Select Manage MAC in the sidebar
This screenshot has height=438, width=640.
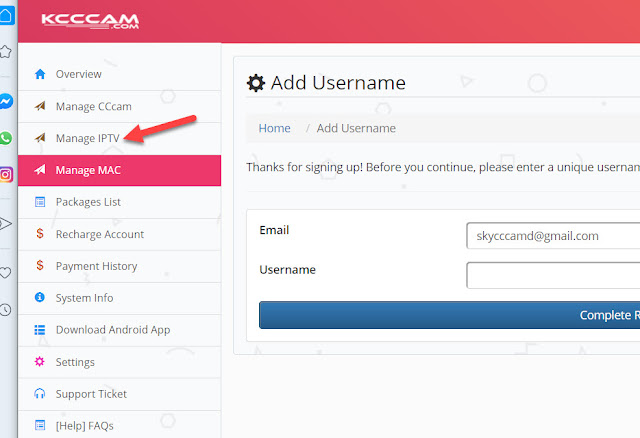coord(88,170)
